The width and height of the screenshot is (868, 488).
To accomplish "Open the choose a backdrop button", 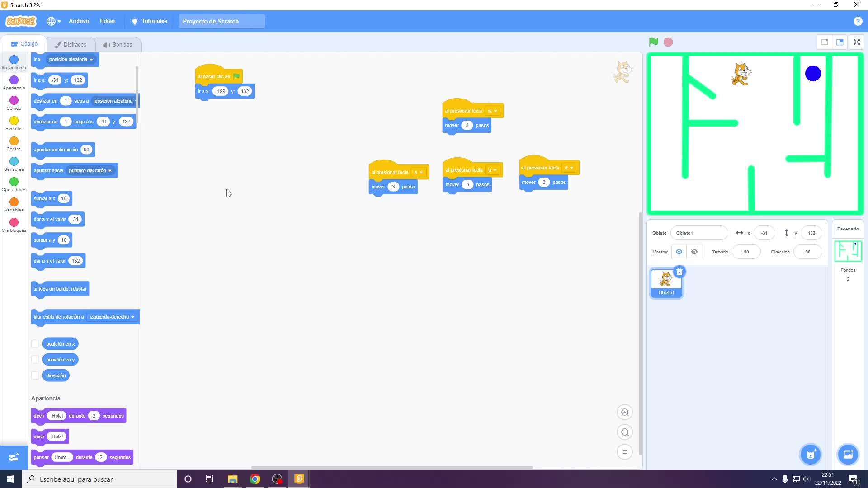I will (x=848, y=454).
